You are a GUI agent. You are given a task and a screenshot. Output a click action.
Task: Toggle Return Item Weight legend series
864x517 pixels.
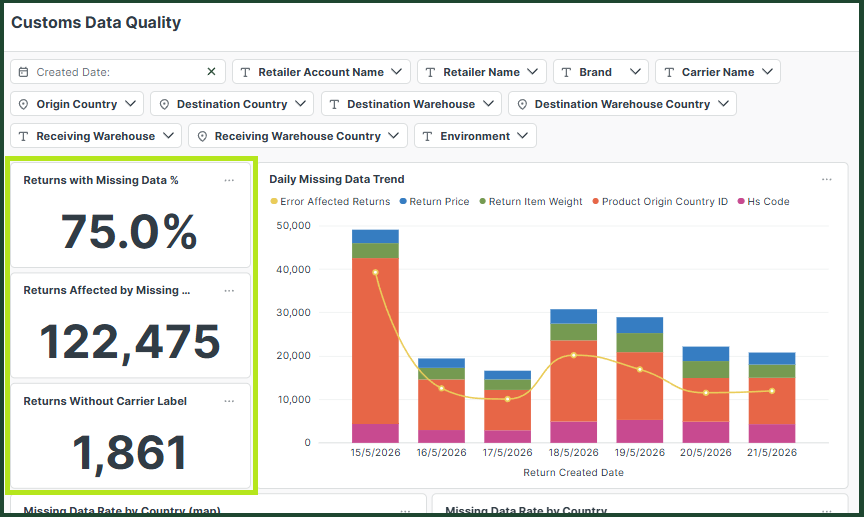click(x=531, y=202)
